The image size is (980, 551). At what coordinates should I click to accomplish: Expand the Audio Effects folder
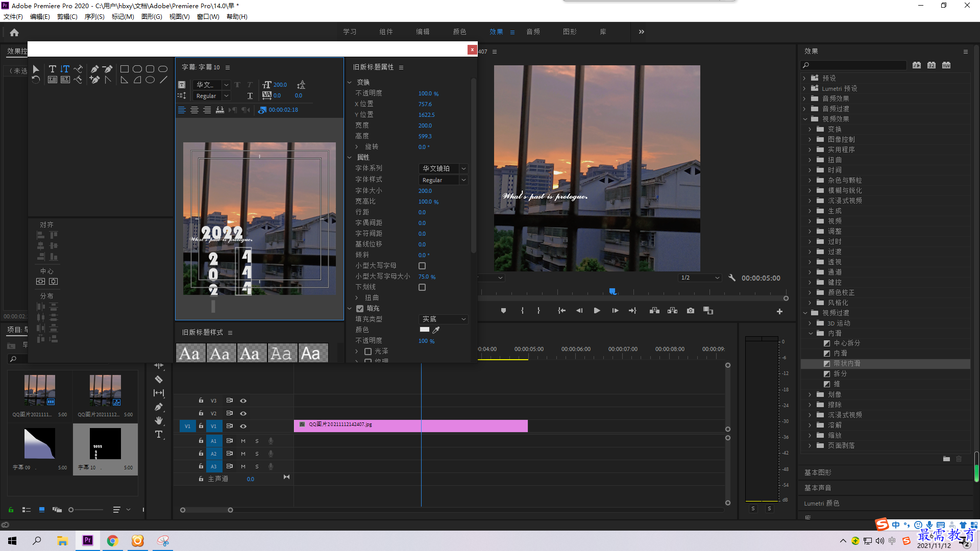[x=805, y=98]
